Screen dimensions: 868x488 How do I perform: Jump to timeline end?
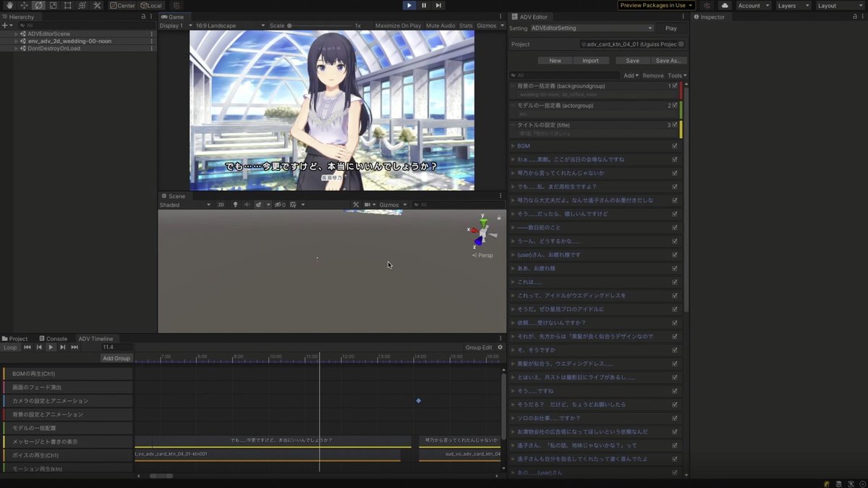pos(75,348)
